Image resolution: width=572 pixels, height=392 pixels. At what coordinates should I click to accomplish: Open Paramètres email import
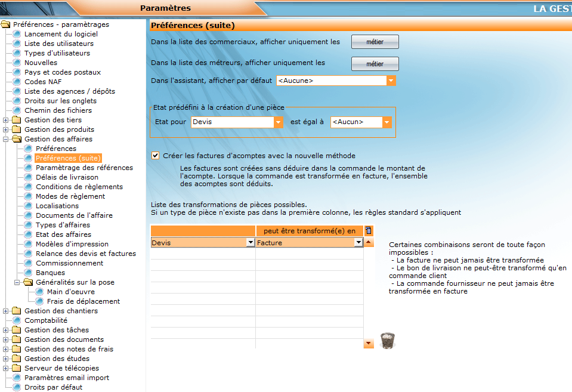point(67,378)
